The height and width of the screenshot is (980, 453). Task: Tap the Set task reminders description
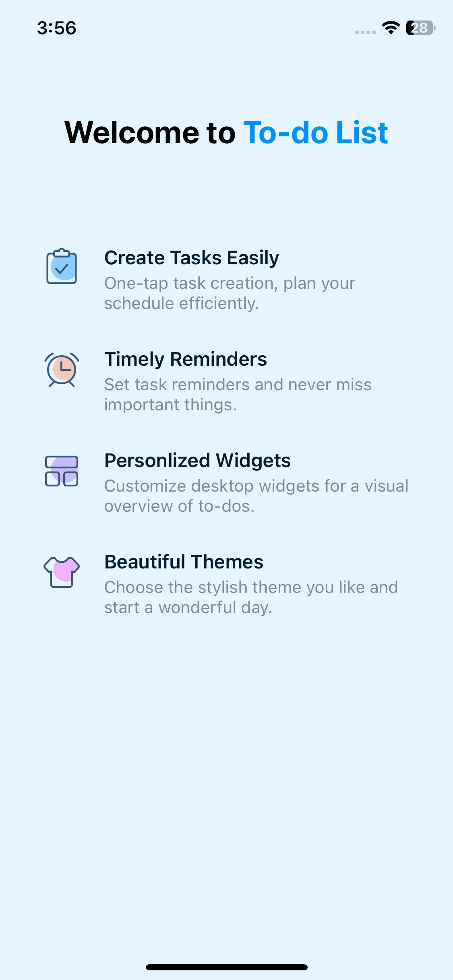click(x=238, y=395)
